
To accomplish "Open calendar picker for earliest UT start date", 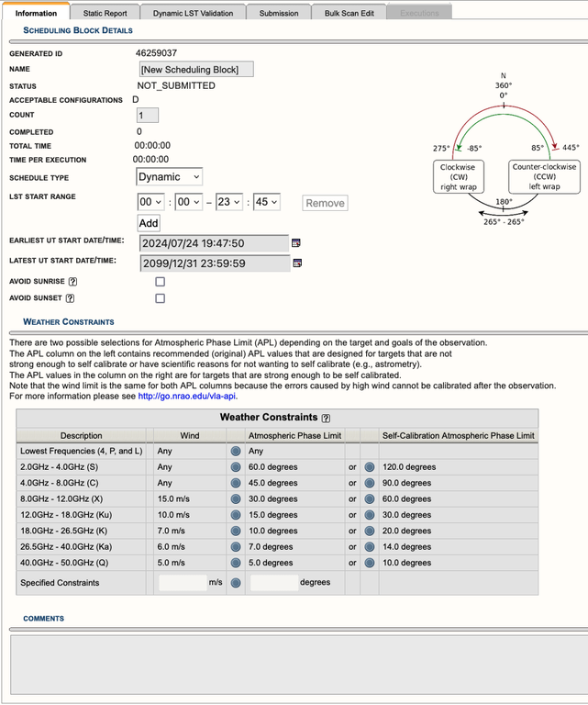I will [296, 242].
